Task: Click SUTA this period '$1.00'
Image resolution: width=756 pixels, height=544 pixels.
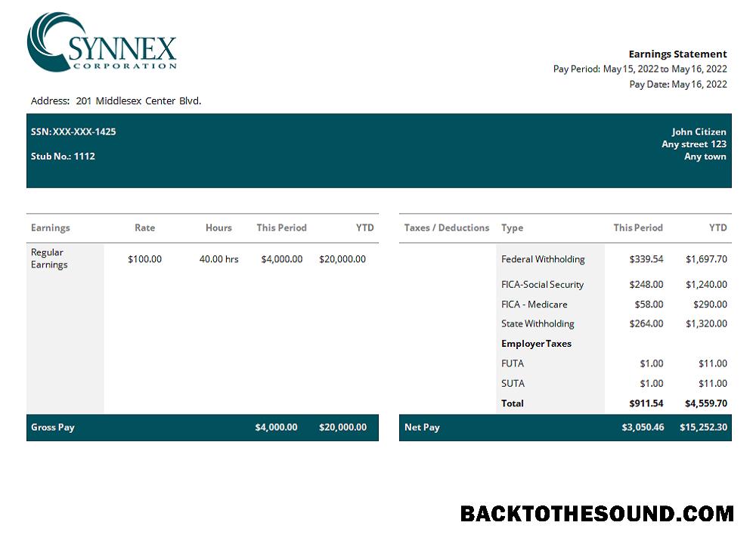Action: pos(652,384)
